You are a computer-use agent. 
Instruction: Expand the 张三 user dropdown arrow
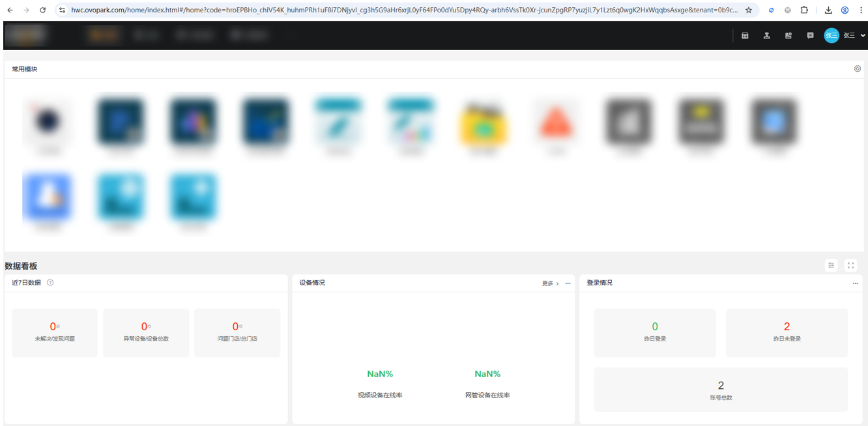pos(863,36)
